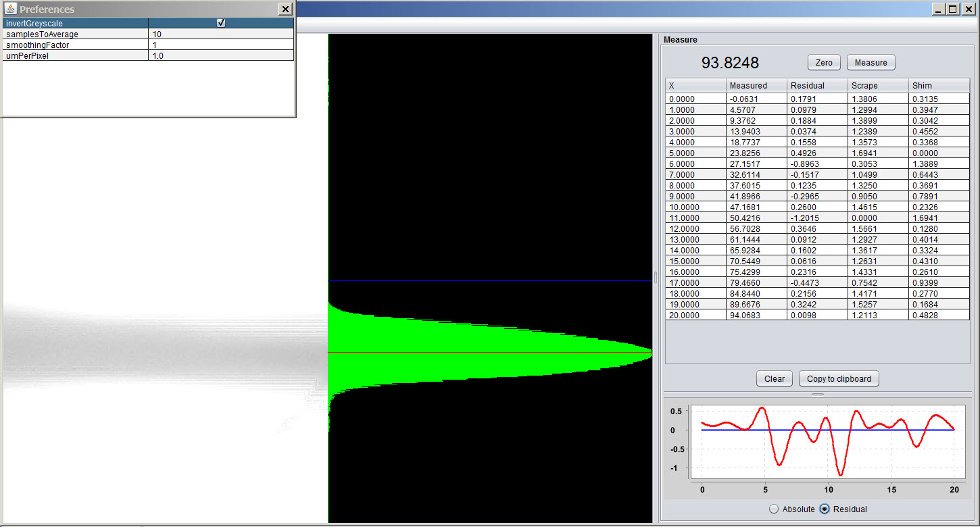980x527 pixels.
Task: Click the divider handle above the residual chart
Action: [818, 393]
